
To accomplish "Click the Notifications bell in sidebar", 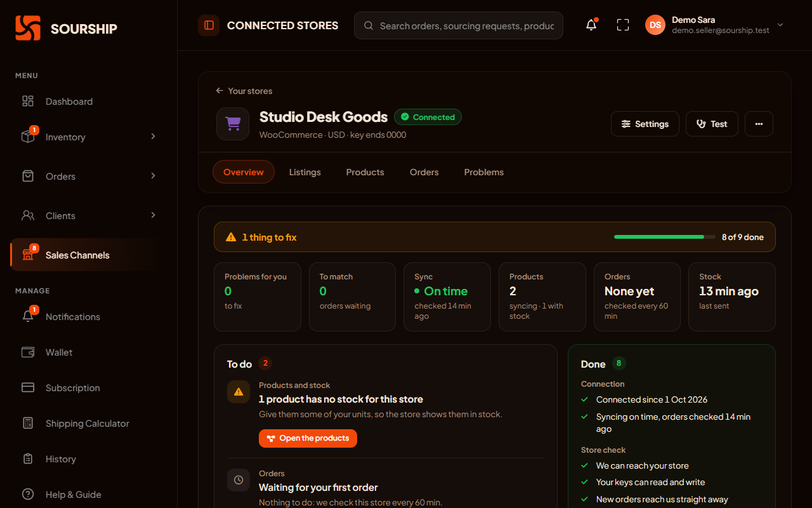I will pyautogui.click(x=28, y=316).
